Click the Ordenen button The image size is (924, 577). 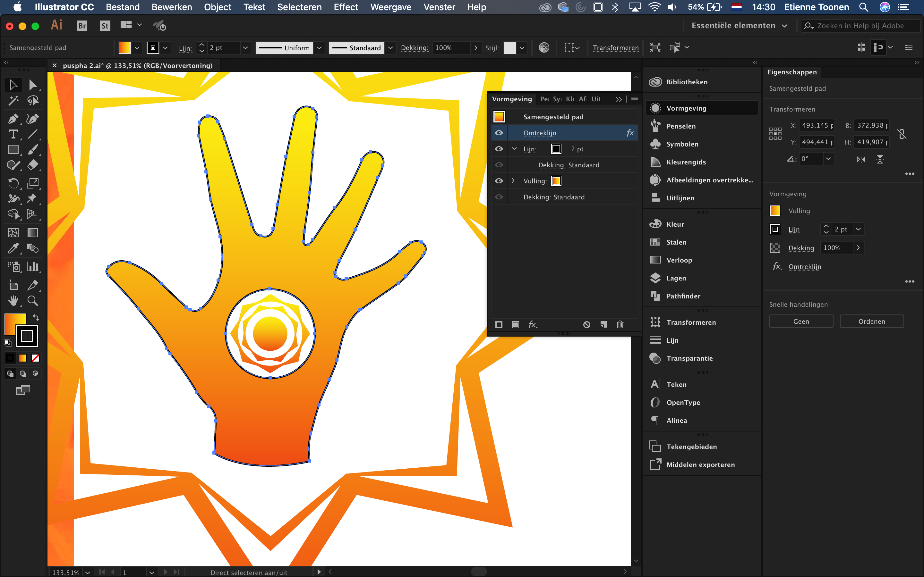(872, 321)
